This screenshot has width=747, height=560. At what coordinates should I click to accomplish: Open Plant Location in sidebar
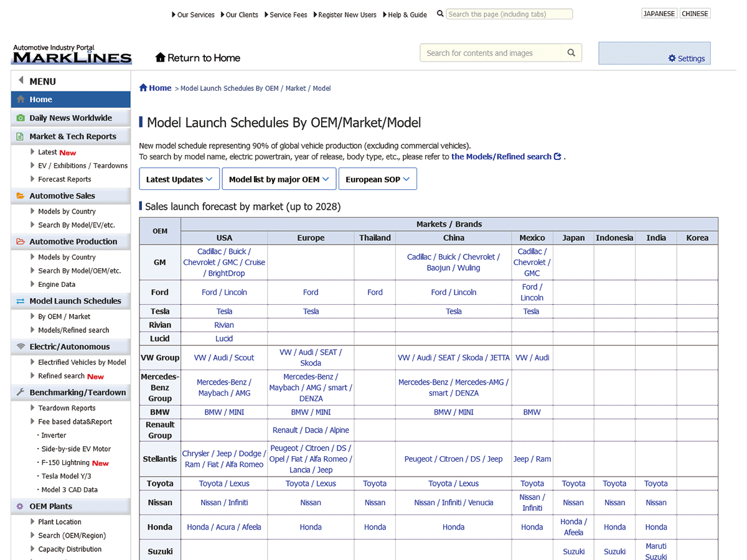point(60,522)
